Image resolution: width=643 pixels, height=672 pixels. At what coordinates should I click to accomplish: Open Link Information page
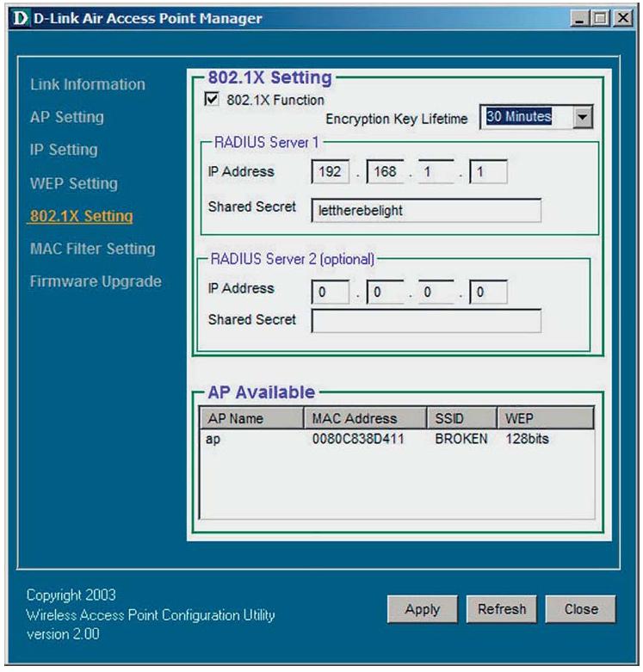tap(88, 84)
